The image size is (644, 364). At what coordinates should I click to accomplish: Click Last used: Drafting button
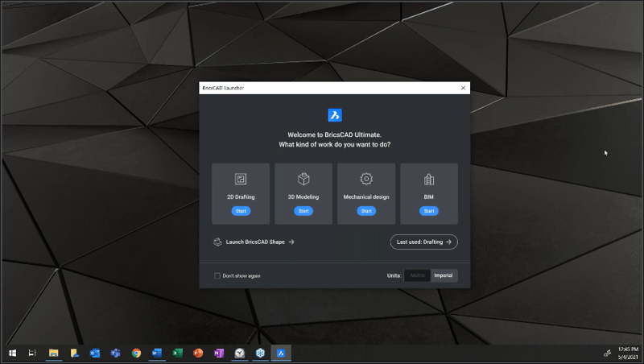(424, 242)
